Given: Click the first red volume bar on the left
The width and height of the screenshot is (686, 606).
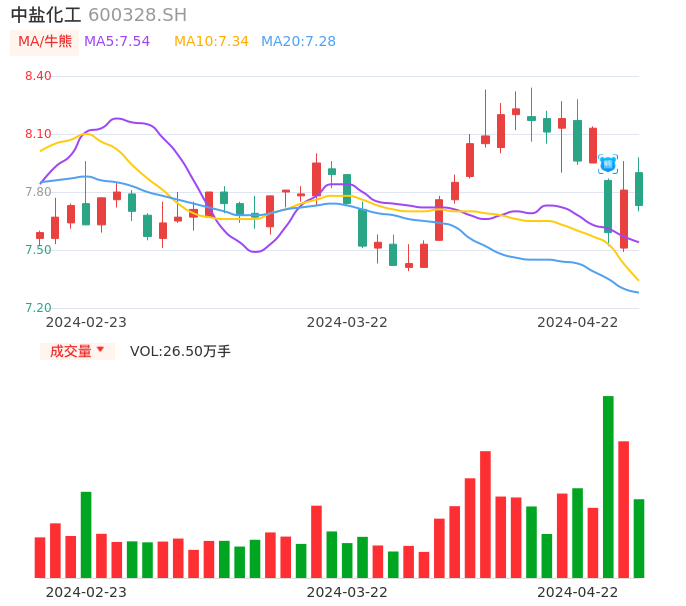Looking at the screenshot, I should [40, 557].
